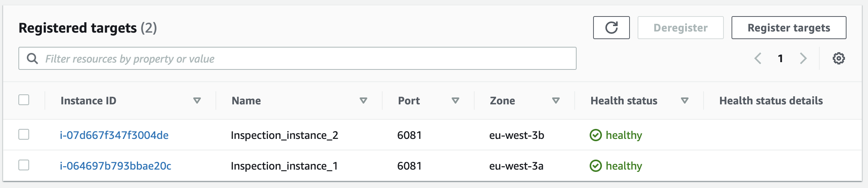
Task: Open instance link i-07d667f347f3004de
Action: pos(114,135)
